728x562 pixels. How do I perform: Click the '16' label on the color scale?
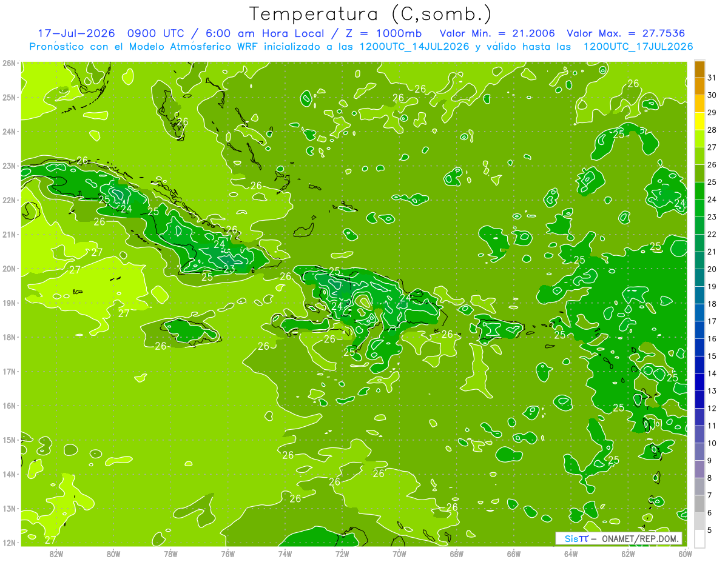pos(712,339)
